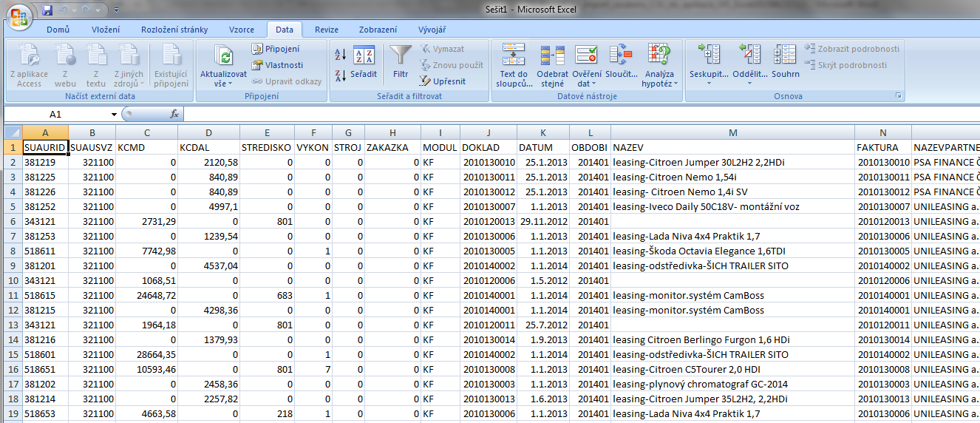
Task: Select cell 'leasing-Škoda Octavia Elegance 1,6TDI'
Action: pos(732,251)
